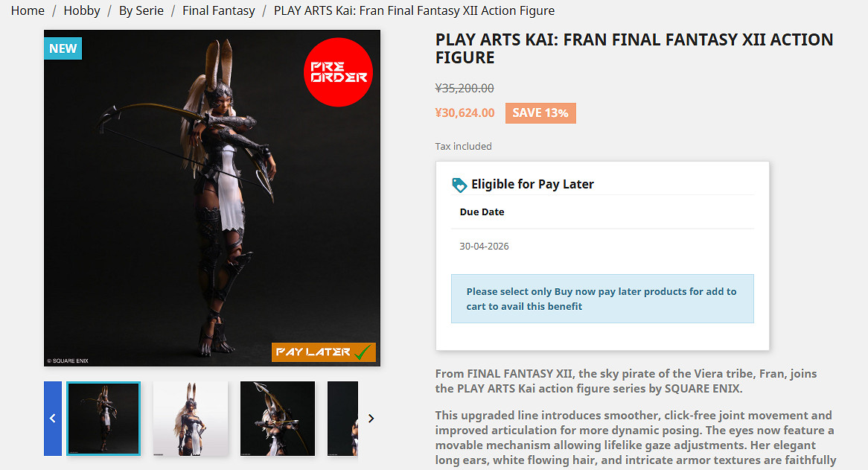Go to Home breadcrumb
Viewport: 868px width, 470px height.
[28, 10]
